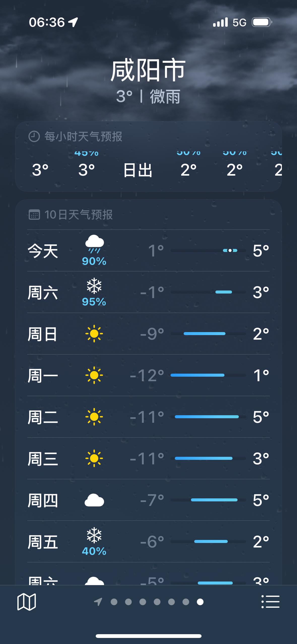Open the city list icon
The height and width of the screenshot is (644, 297).
pyautogui.click(x=270, y=602)
